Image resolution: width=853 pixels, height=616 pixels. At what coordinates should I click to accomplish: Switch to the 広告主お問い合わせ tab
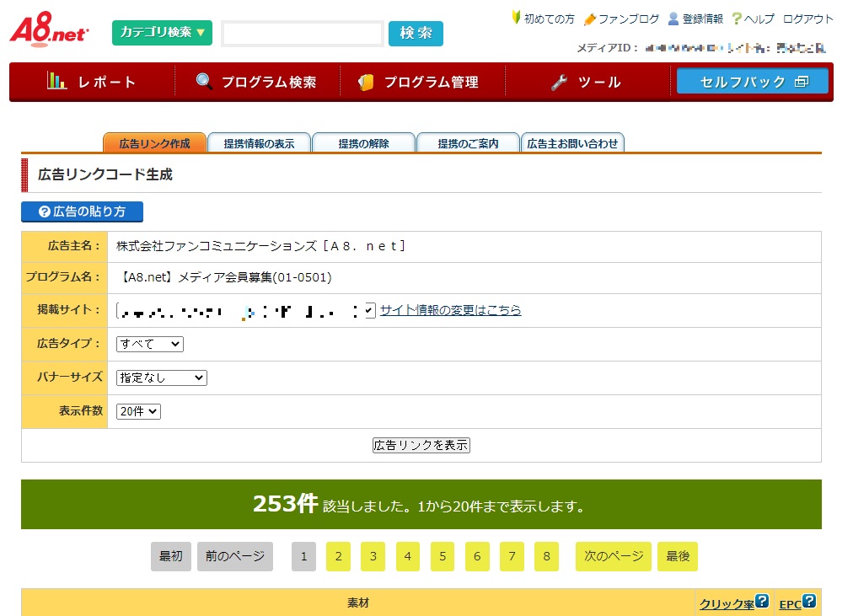tap(572, 143)
